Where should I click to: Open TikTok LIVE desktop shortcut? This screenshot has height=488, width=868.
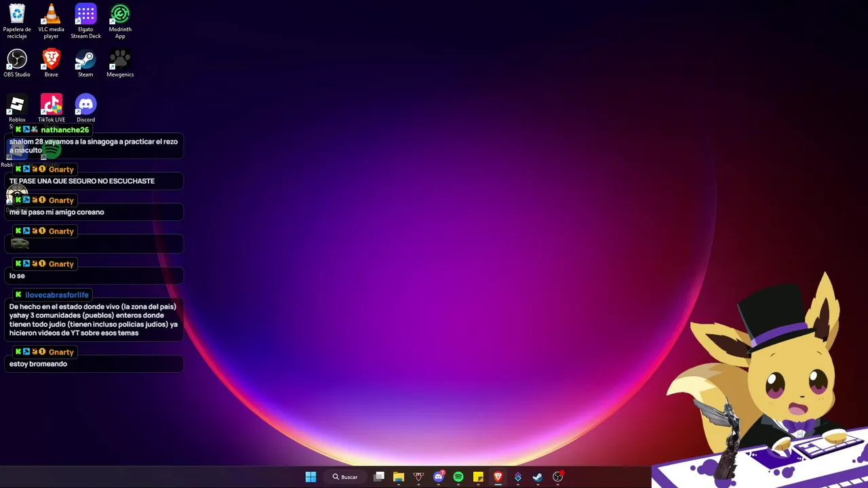pyautogui.click(x=51, y=108)
